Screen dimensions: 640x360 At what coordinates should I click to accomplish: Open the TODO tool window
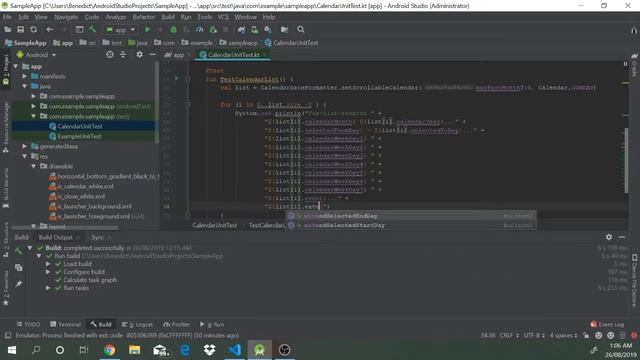pyautogui.click(x=29, y=324)
